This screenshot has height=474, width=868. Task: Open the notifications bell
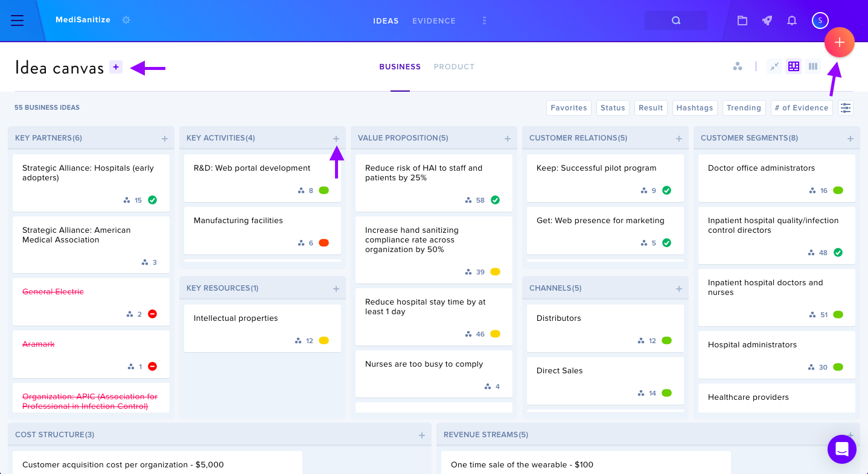tap(792, 21)
